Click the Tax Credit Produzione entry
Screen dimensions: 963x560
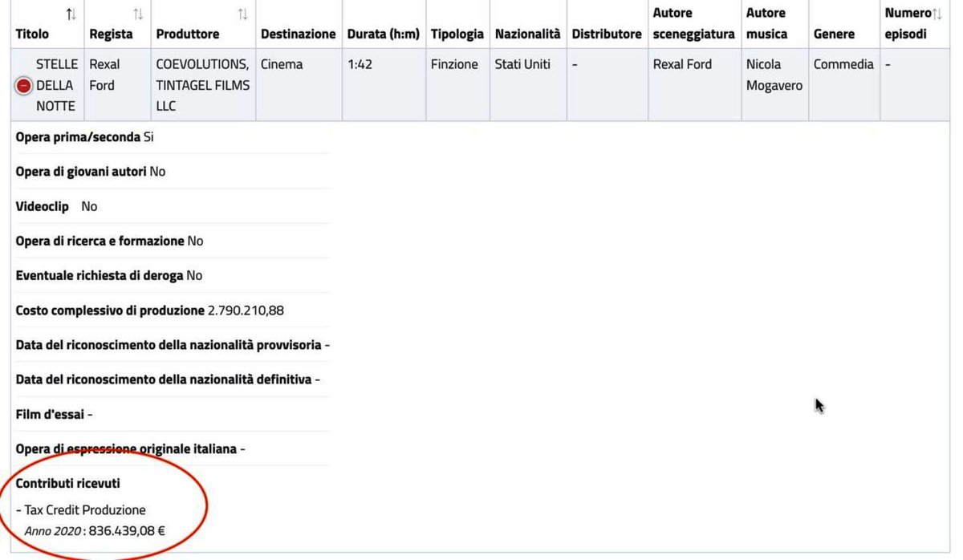[81, 510]
